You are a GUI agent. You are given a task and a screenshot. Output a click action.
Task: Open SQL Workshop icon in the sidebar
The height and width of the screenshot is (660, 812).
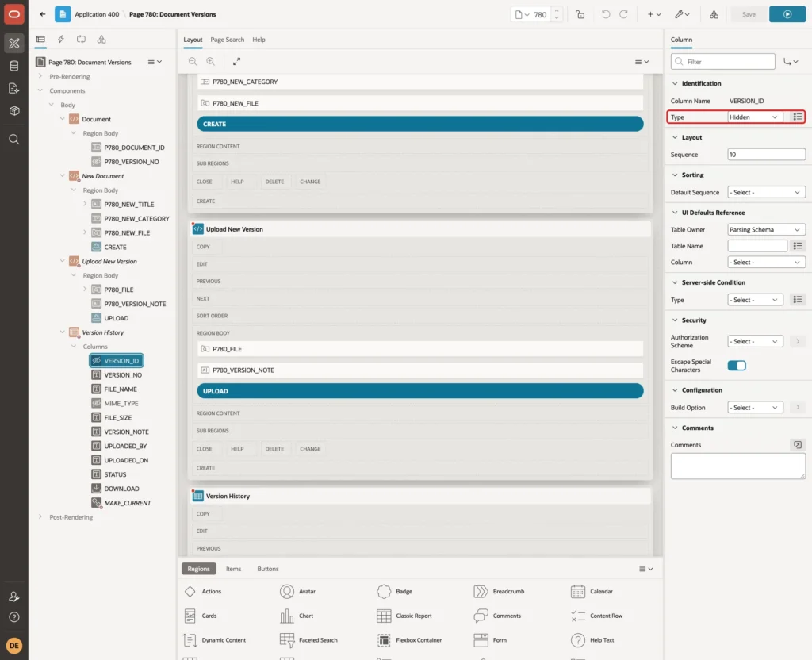[x=14, y=66]
